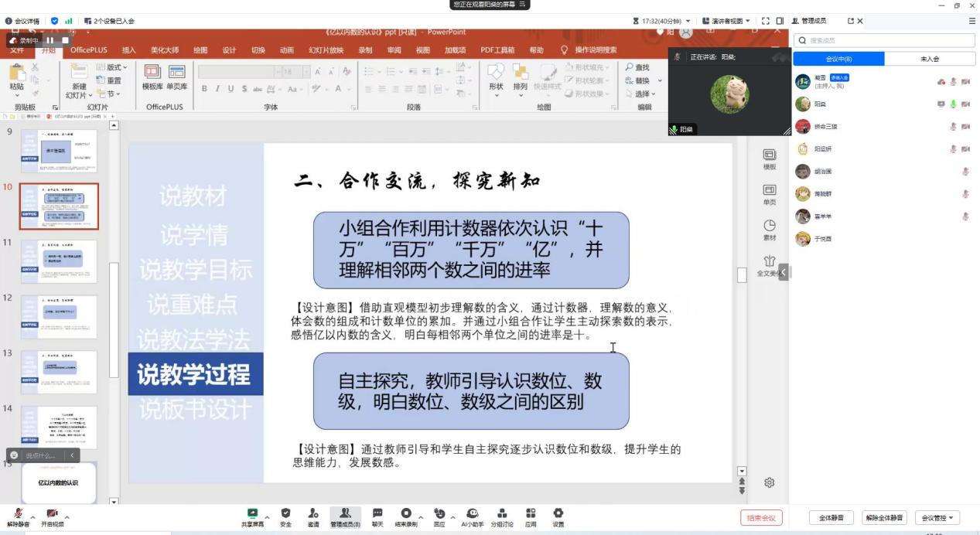Turn on camera with 开启视频
The height and width of the screenshot is (535, 980).
point(52,515)
